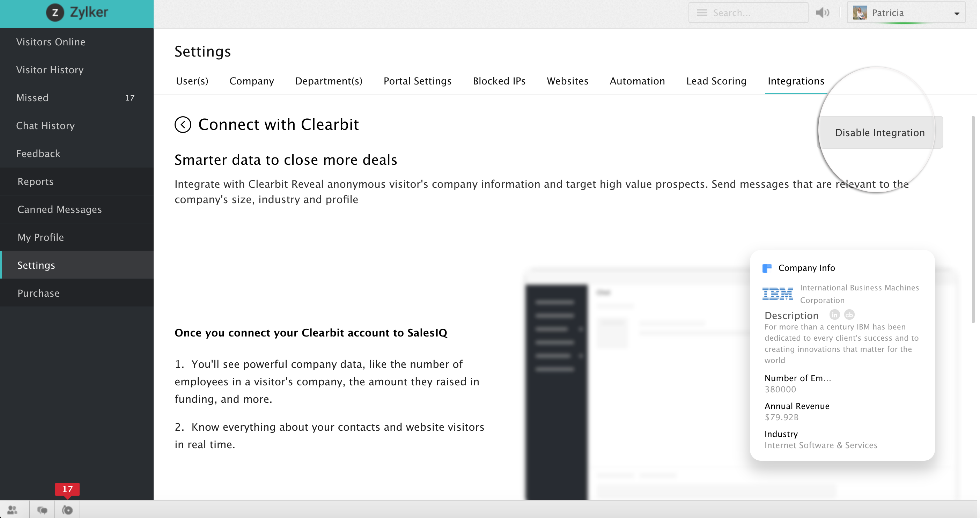The height and width of the screenshot is (518, 980).
Task: Open the visitors icon in bottom bar
Action: 13,510
